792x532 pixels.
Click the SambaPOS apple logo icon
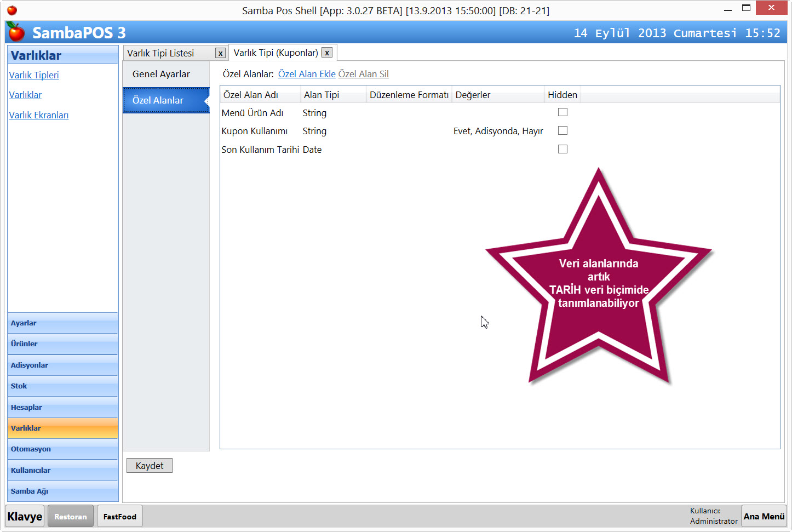16,32
